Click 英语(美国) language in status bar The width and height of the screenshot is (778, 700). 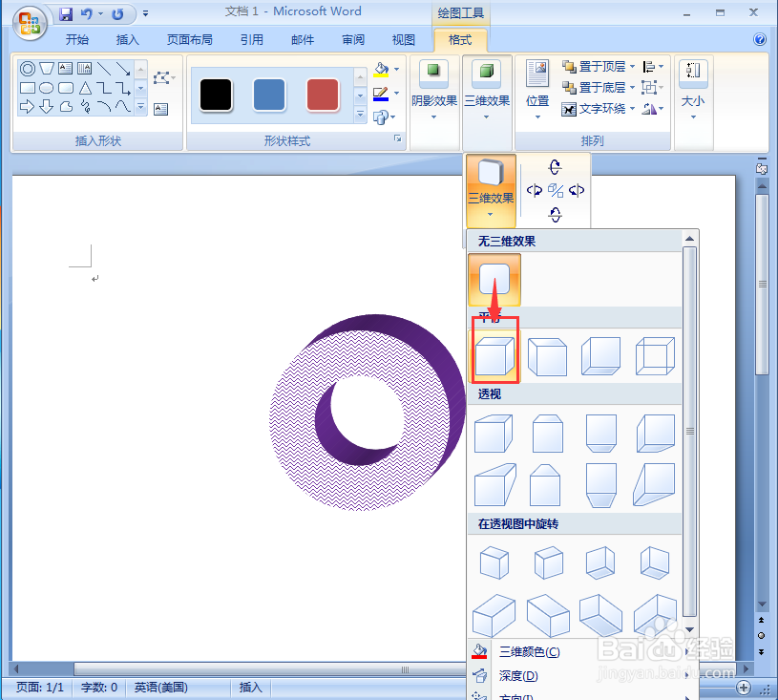pyautogui.click(x=160, y=687)
